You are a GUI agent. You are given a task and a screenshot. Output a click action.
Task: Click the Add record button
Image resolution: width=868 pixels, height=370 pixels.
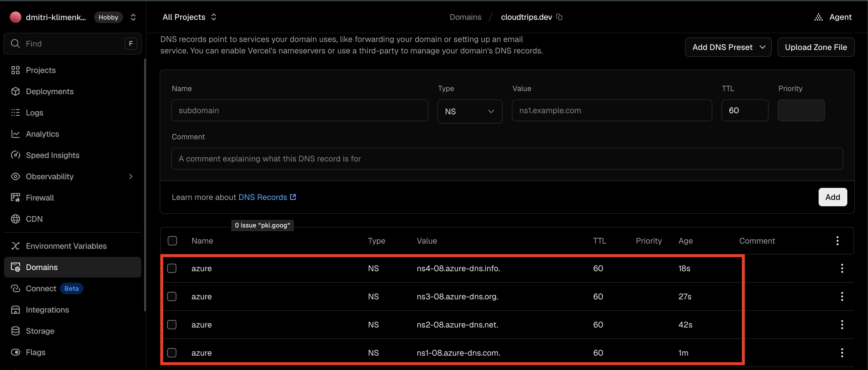(832, 197)
